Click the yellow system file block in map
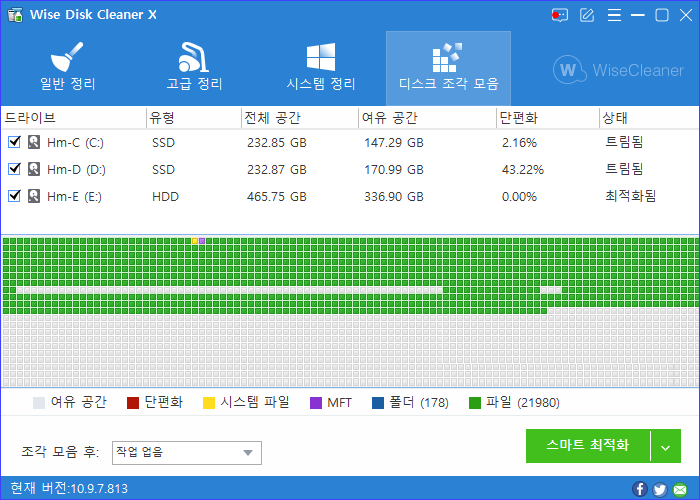The width and height of the screenshot is (700, 500). [195, 241]
